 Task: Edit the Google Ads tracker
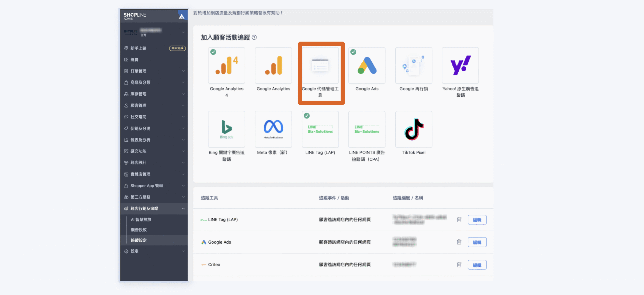click(477, 242)
